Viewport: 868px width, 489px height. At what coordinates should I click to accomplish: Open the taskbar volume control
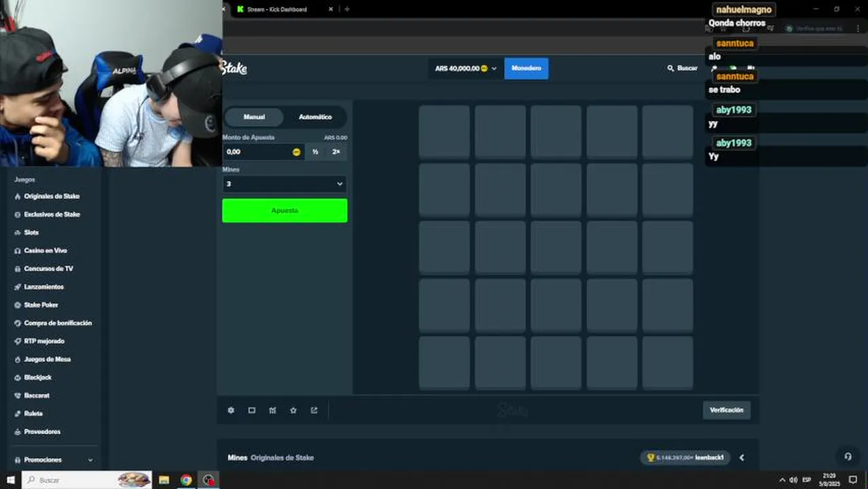pyautogui.click(x=793, y=480)
